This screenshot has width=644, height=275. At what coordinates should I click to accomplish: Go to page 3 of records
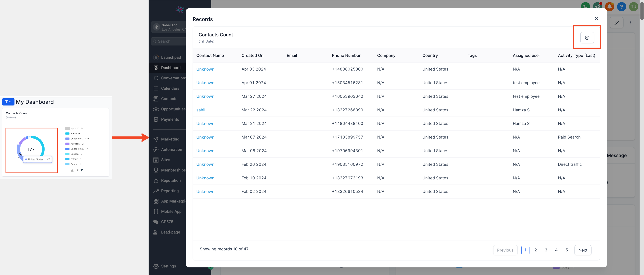click(x=546, y=250)
